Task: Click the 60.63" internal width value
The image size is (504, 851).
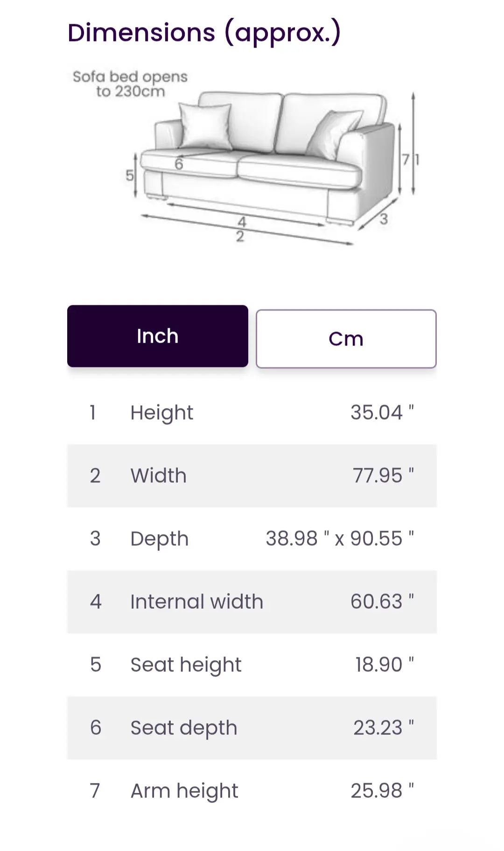Action: pyautogui.click(x=382, y=601)
